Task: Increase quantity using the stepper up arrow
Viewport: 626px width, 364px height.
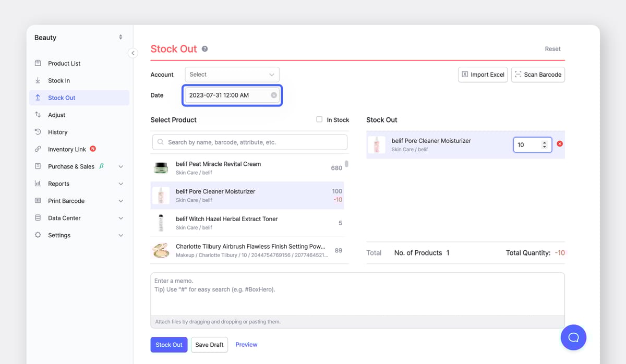Action: (x=545, y=141)
